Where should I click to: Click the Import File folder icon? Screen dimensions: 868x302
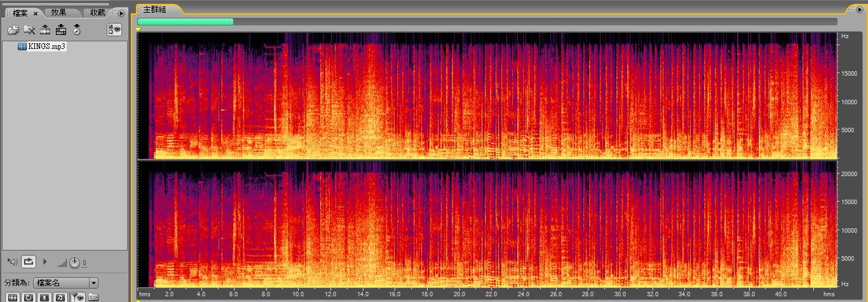coord(13,29)
